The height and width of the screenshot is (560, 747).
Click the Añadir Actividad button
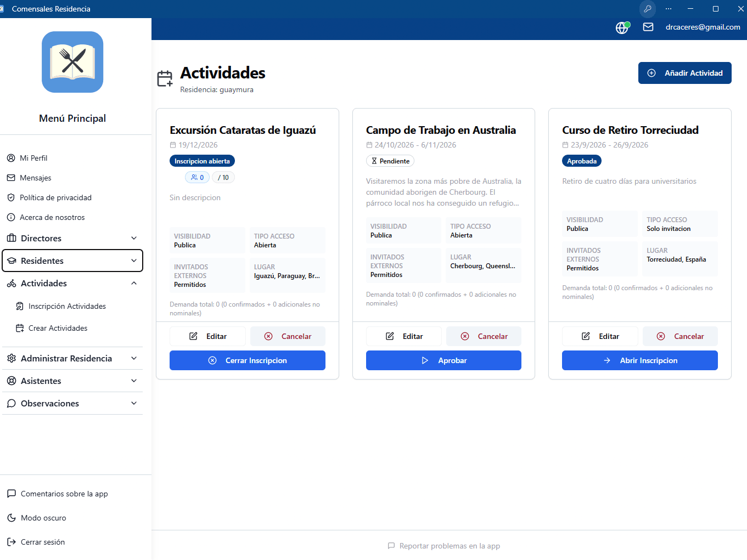click(685, 73)
